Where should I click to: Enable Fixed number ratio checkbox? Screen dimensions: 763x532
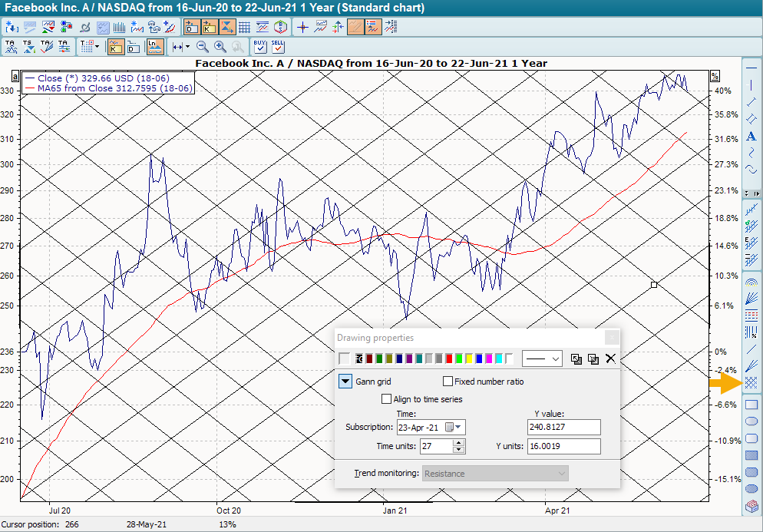[448, 382]
